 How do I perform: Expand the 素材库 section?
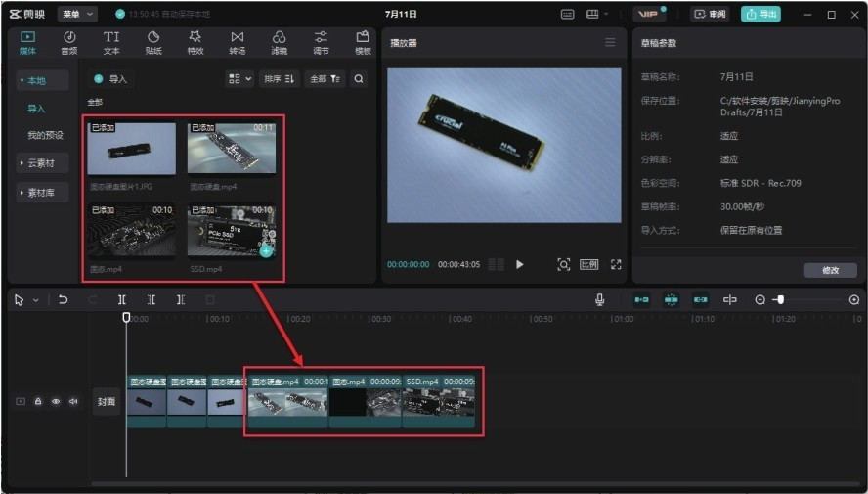tap(42, 193)
